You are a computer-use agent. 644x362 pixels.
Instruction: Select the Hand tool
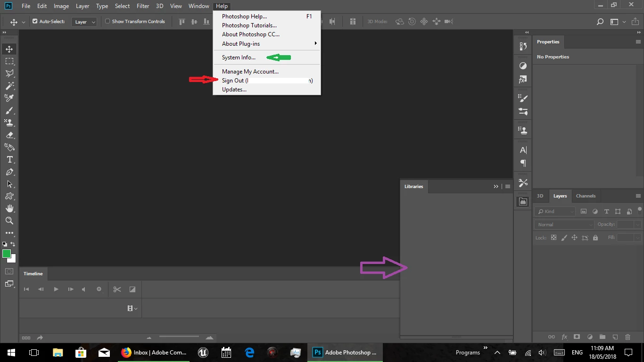(9, 208)
